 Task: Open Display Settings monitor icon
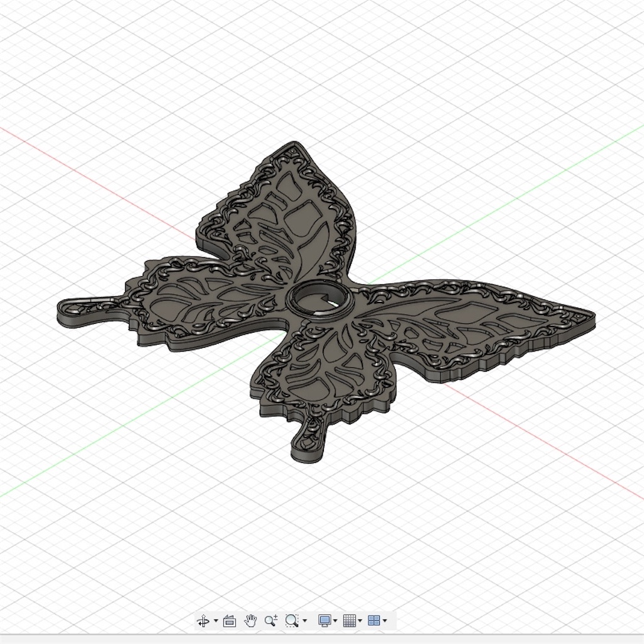[325, 620]
